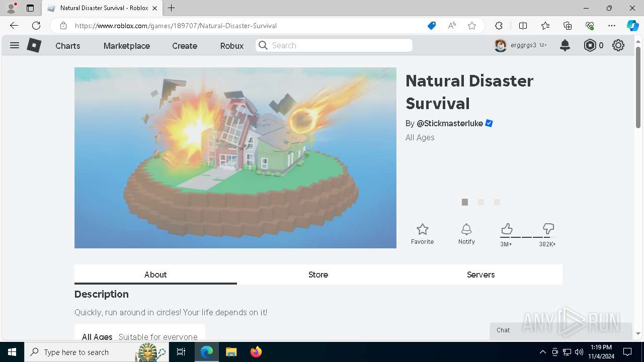644x362 pixels.
Task: Open the notifications bell in Roblox header
Action: coord(565,45)
